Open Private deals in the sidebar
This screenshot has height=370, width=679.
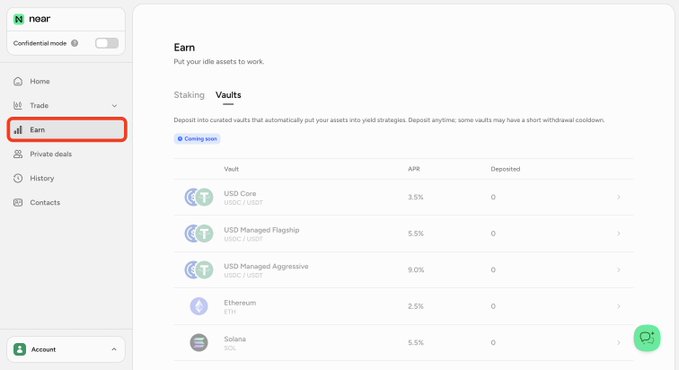pyautogui.click(x=51, y=154)
